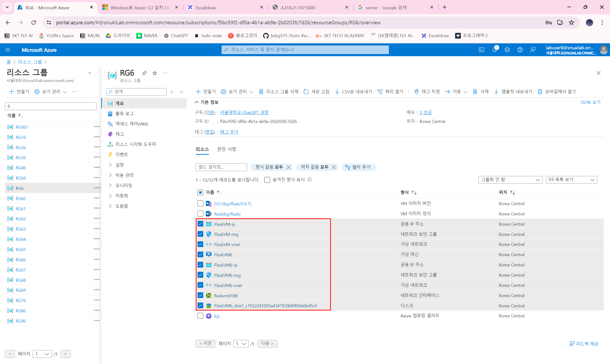610x364 pixels.
Task: Open Azure Cloud Shell icon
Action: [481, 50]
